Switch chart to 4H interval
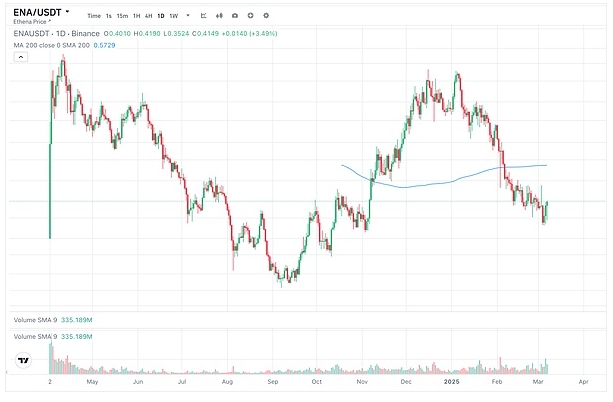Viewport: 613px width, 402px height. [149, 16]
